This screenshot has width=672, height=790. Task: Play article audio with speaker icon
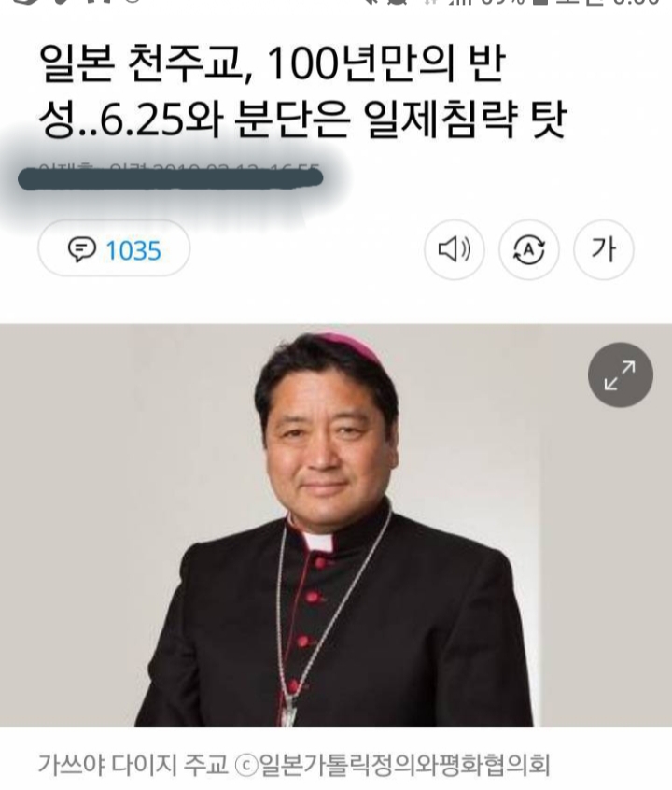click(x=454, y=249)
